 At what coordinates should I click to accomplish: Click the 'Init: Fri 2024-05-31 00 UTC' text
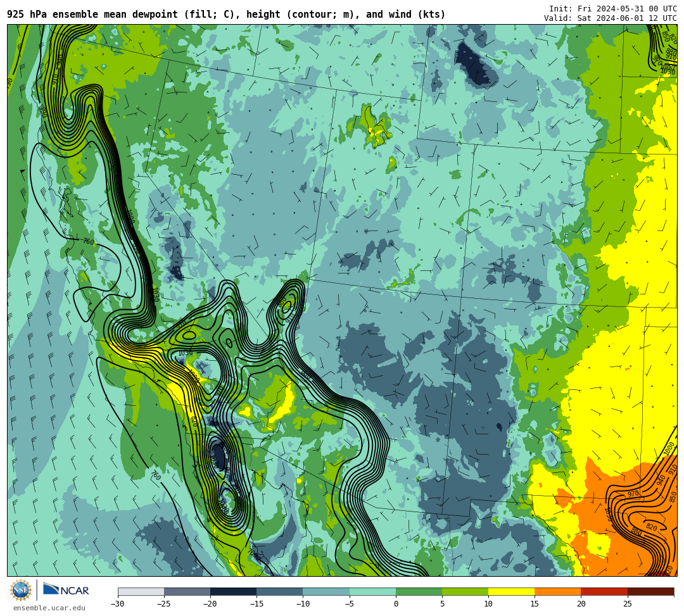[x=613, y=9]
